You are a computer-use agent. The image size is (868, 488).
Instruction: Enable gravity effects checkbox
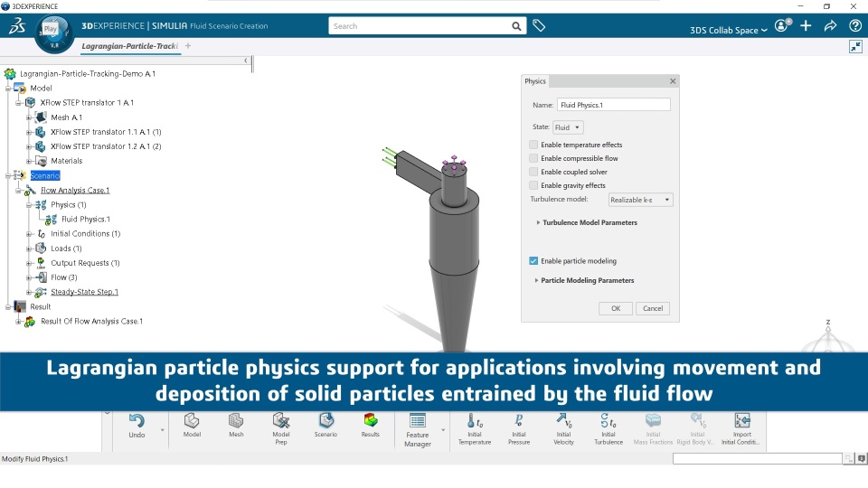(533, 185)
